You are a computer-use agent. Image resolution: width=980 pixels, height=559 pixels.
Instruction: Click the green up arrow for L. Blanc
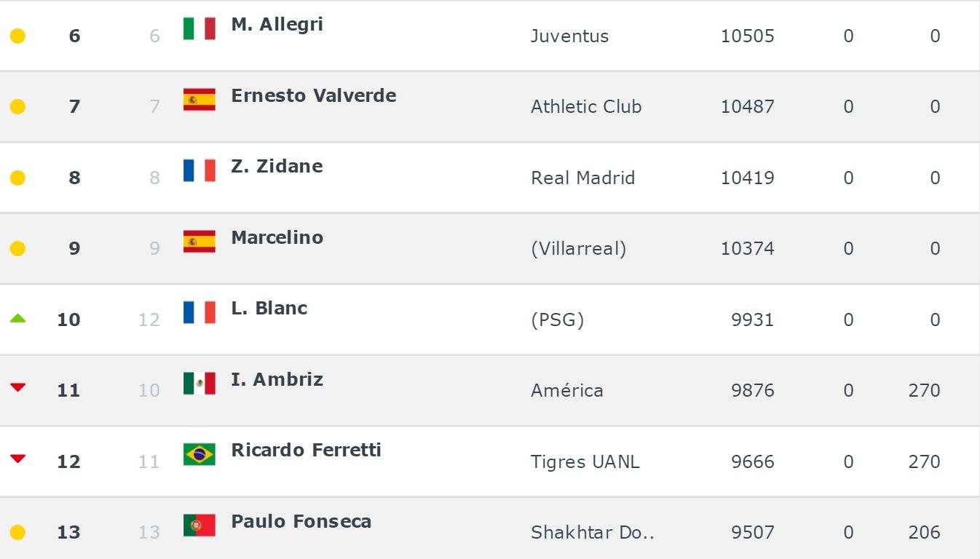[18, 318]
